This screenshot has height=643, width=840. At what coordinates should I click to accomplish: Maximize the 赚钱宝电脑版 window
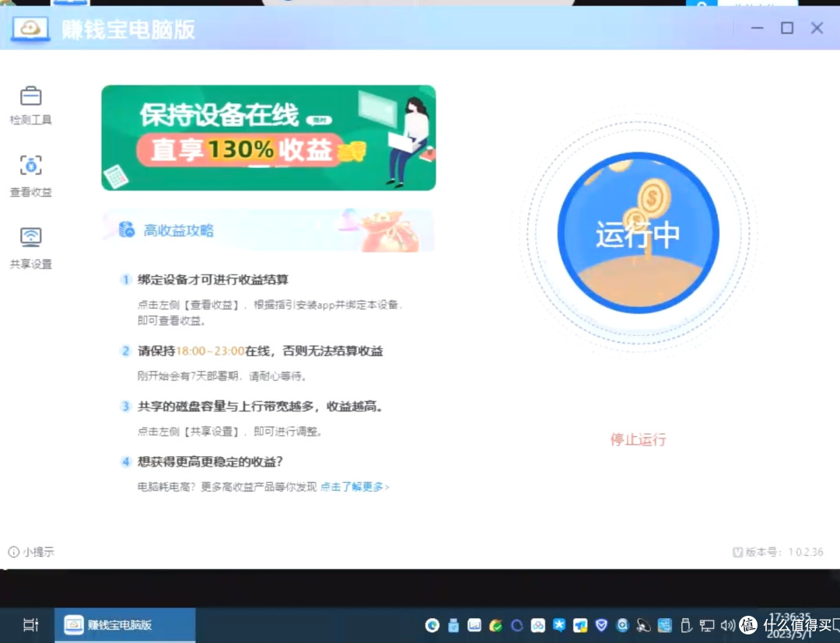point(787,28)
